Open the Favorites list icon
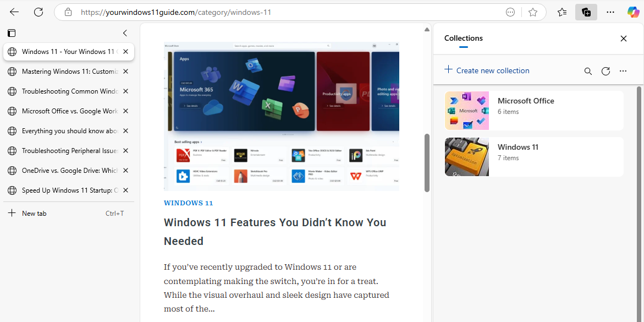The height and width of the screenshot is (322, 644). [x=562, y=12]
